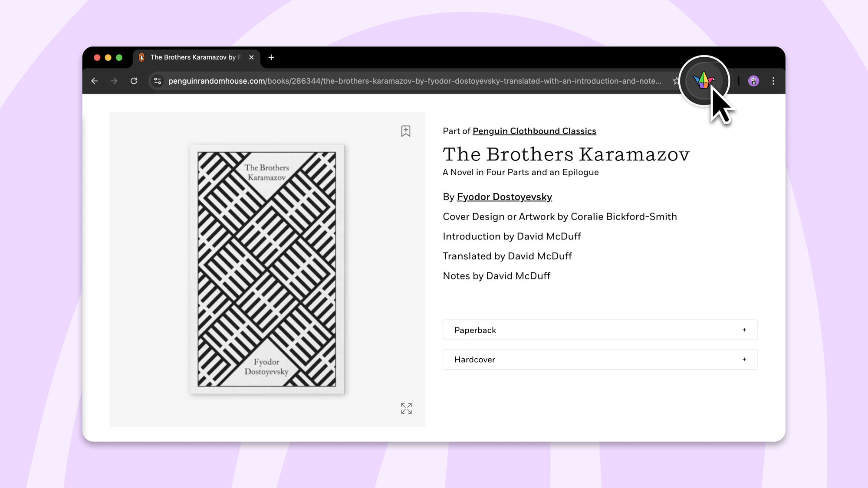Click the browser forward arrow
This screenshot has height=488, width=868.
pos(114,81)
